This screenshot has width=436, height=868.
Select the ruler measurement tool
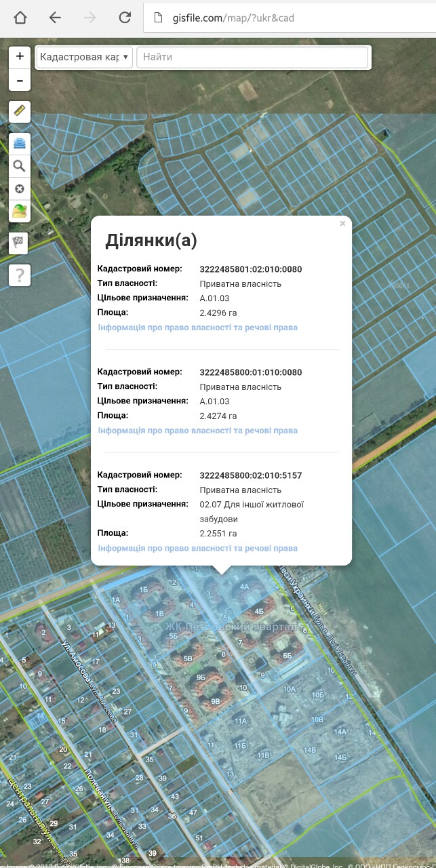(19, 111)
